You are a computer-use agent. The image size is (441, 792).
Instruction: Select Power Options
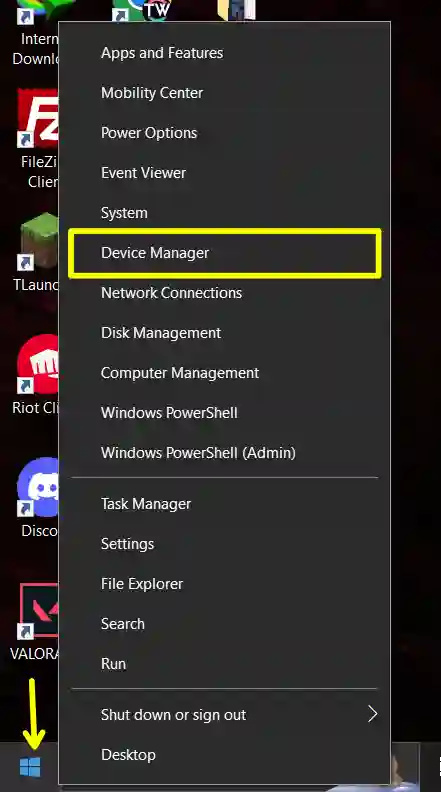[224, 133]
